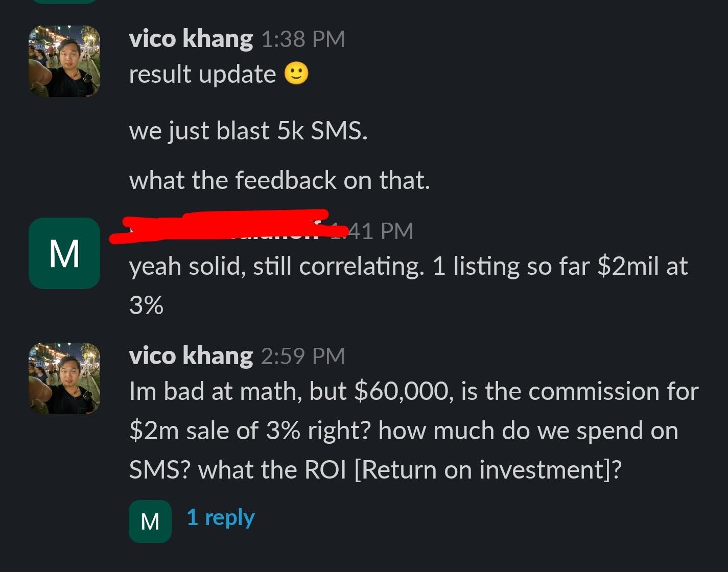Click vico khang name beside 2:59 PM
This screenshot has width=728, height=572.
191,356
